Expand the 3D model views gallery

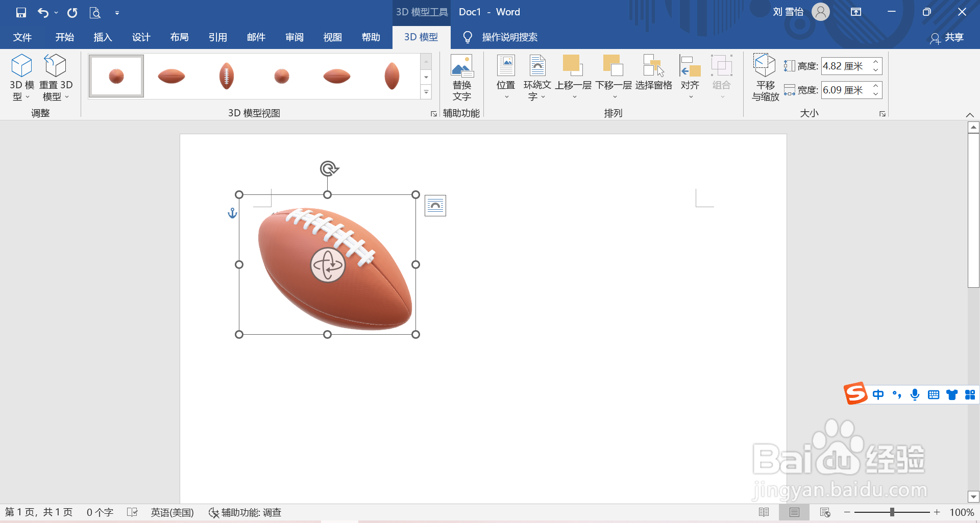tap(426, 92)
